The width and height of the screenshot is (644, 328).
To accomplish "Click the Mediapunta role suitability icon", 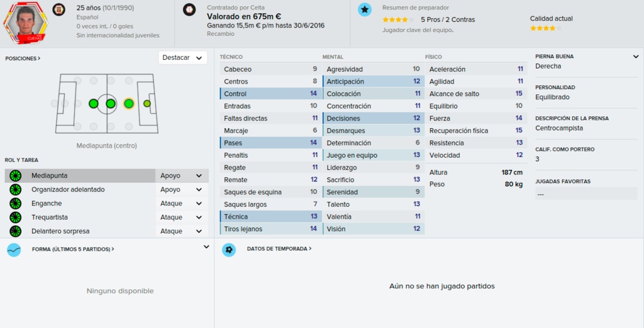I will pos(15,176).
